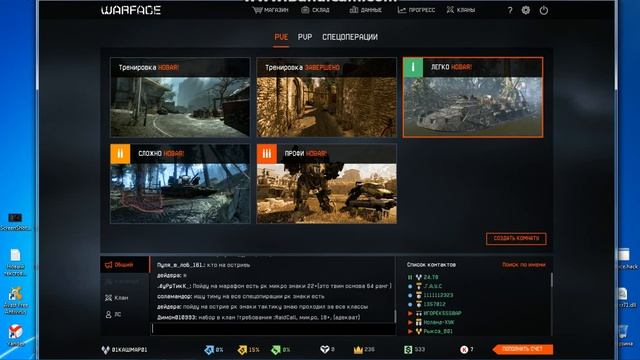Click the Avast Free Antivirus desktop icon

click(x=15, y=301)
